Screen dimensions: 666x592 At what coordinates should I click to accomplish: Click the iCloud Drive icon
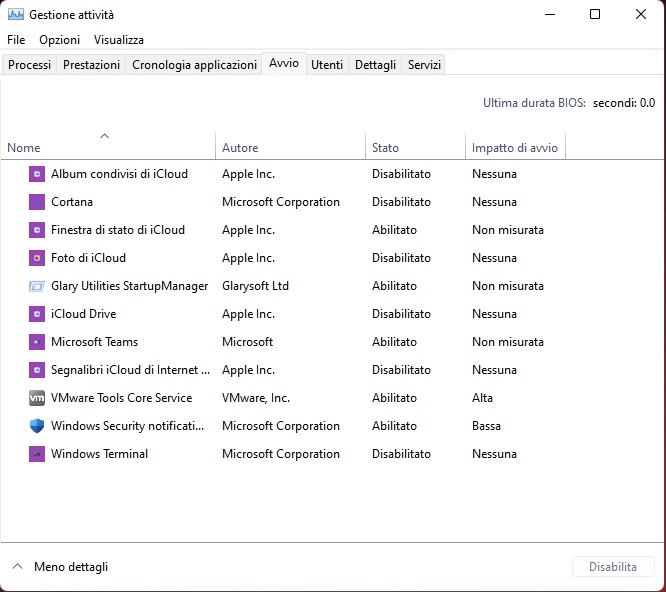click(37, 314)
